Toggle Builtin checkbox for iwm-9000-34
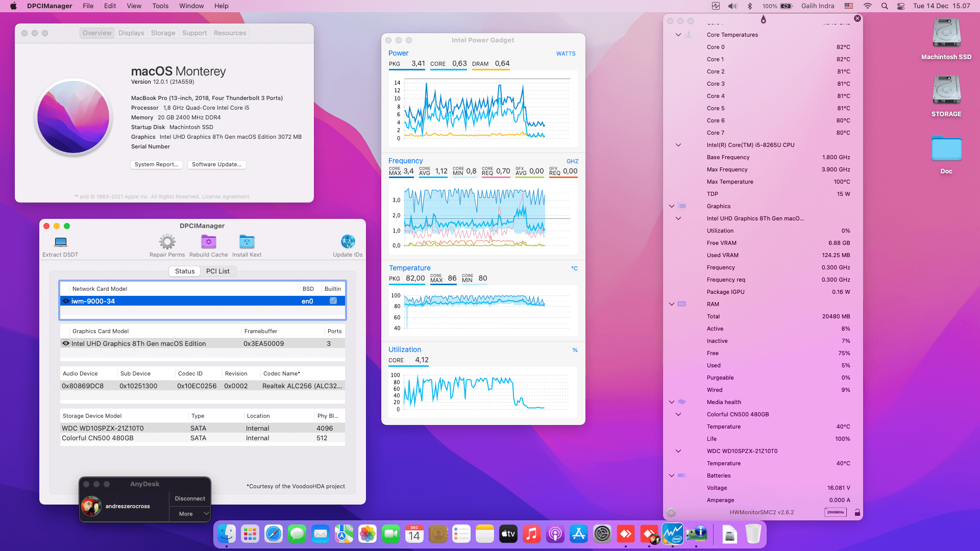The height and width of the screenshot is (551, 980). [333, 301]
